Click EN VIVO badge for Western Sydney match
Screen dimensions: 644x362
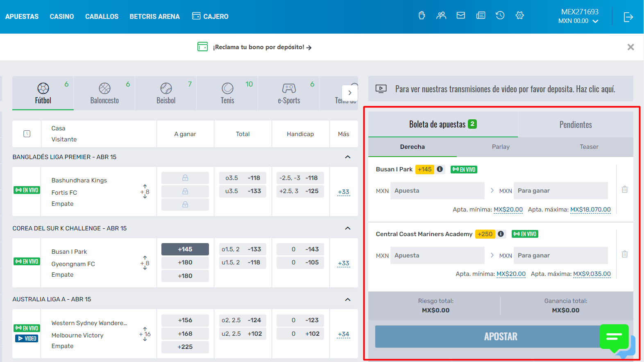27,328
